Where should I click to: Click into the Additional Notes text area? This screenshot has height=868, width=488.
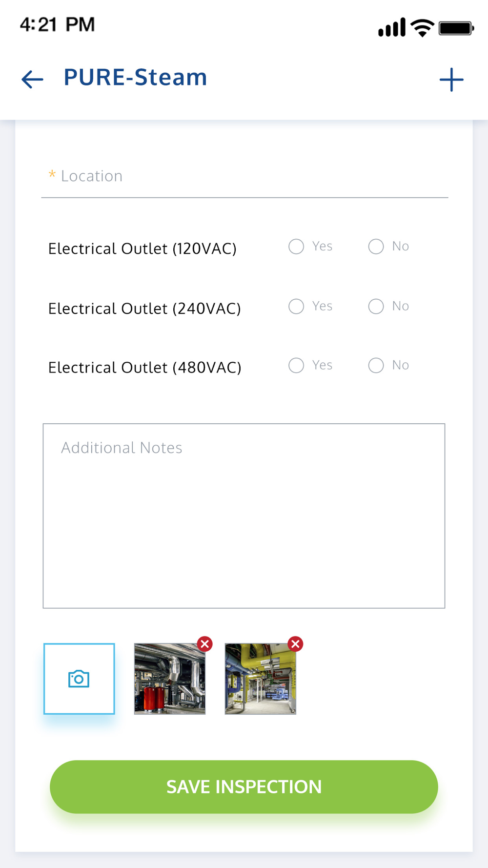(x=244, y=516)
